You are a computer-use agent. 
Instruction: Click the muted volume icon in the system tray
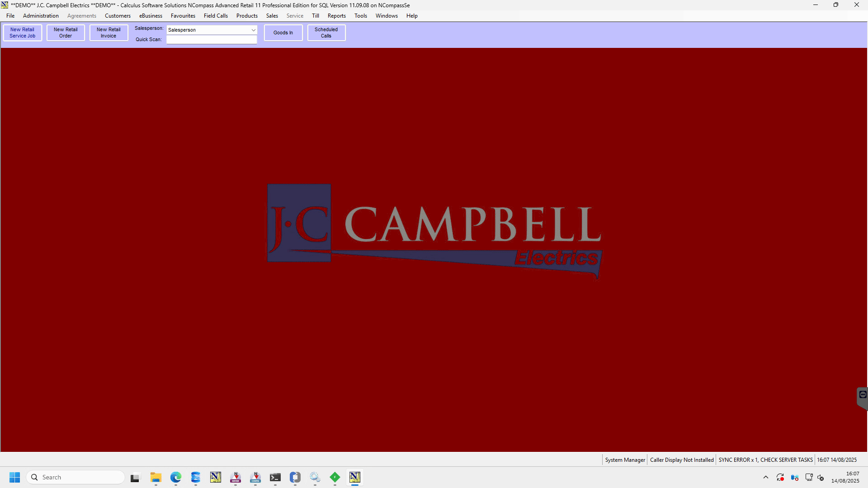[821, 478]
